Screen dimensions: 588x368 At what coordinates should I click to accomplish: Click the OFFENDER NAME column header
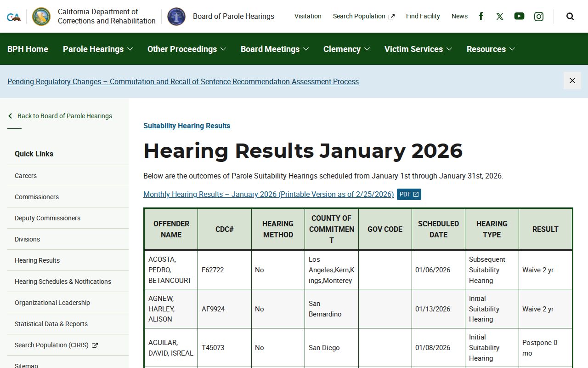(x=171, y=229)
